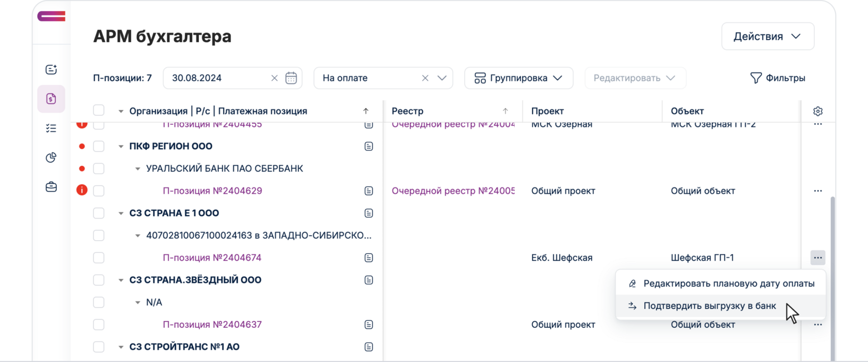Open the calendar date picker icon
The height and width of the screenshot is (362, 868).
291,78
